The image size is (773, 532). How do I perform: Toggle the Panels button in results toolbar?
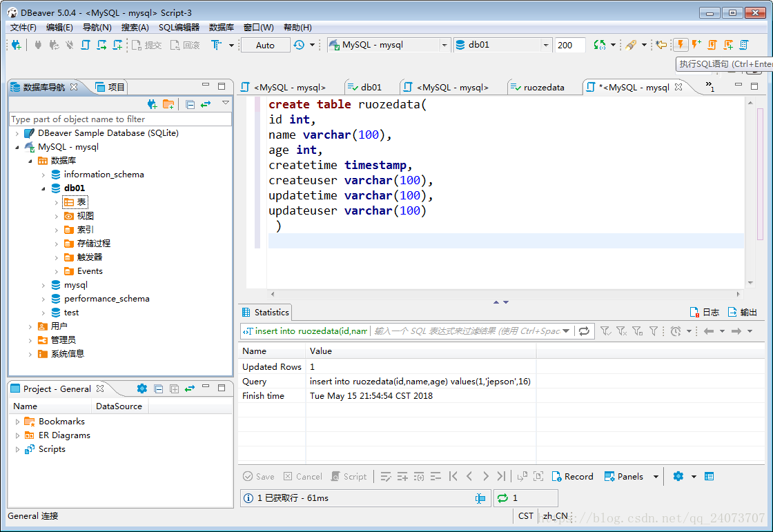click(x=624, y=476)
